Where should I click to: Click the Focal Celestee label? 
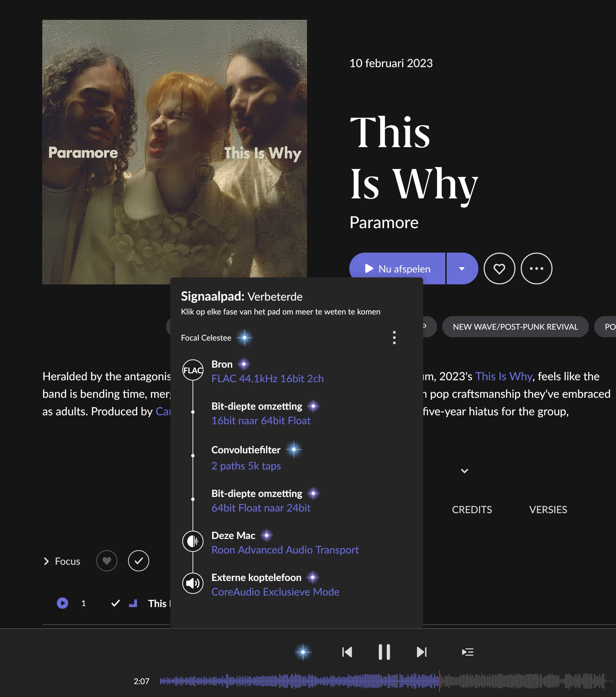pos(206,338)
